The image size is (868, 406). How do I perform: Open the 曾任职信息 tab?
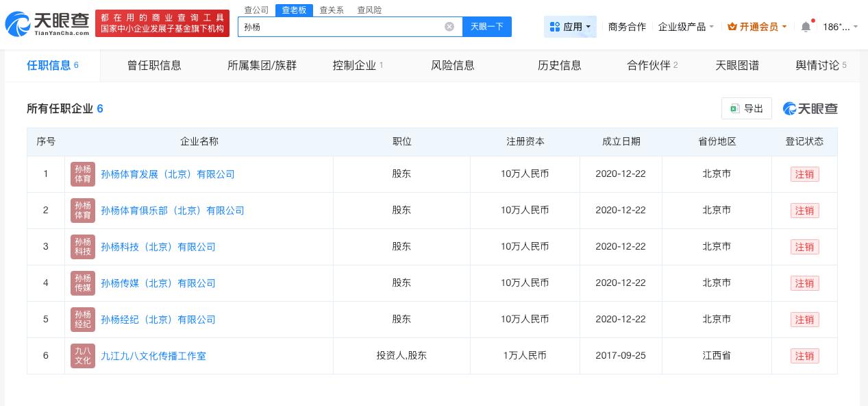(x=154, y=66)
